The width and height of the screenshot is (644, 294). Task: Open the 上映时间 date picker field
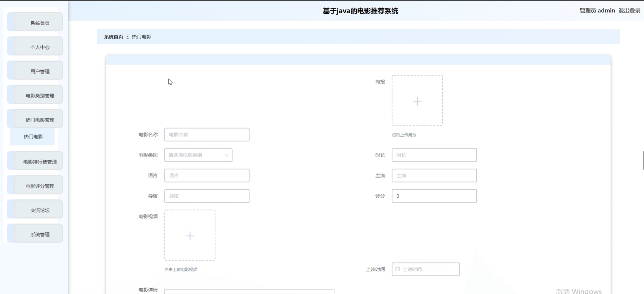pos(426,269)
